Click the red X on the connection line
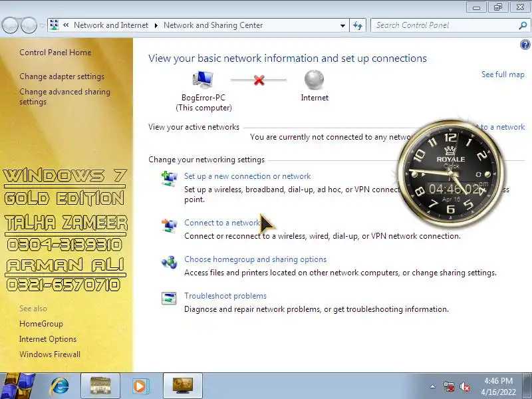The width and height of the screenshot is (532, 399). pyautogui.click(x=259, y=80)
